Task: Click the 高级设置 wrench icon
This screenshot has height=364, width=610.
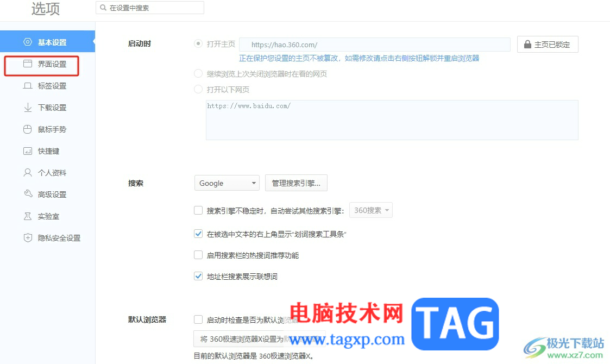Action: tap(28, 194)
